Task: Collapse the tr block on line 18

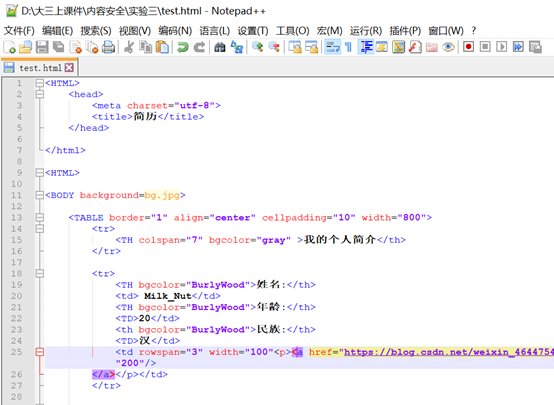Action: pyautogui.click(x=40, y=274)
